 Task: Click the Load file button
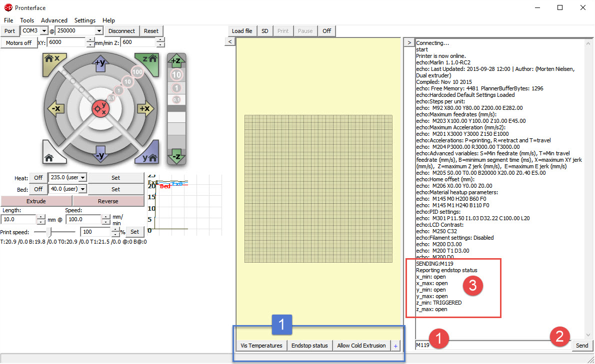click(242, 31)
